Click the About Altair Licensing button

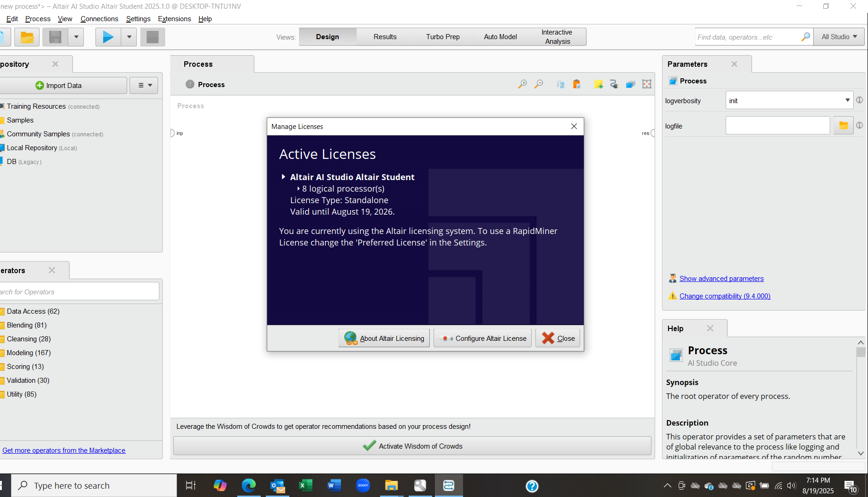(x=384, y=339)
